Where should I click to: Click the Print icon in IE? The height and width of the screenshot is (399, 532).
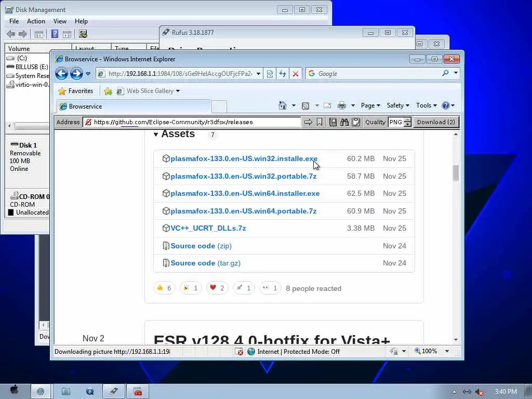(x=342, y=105)
